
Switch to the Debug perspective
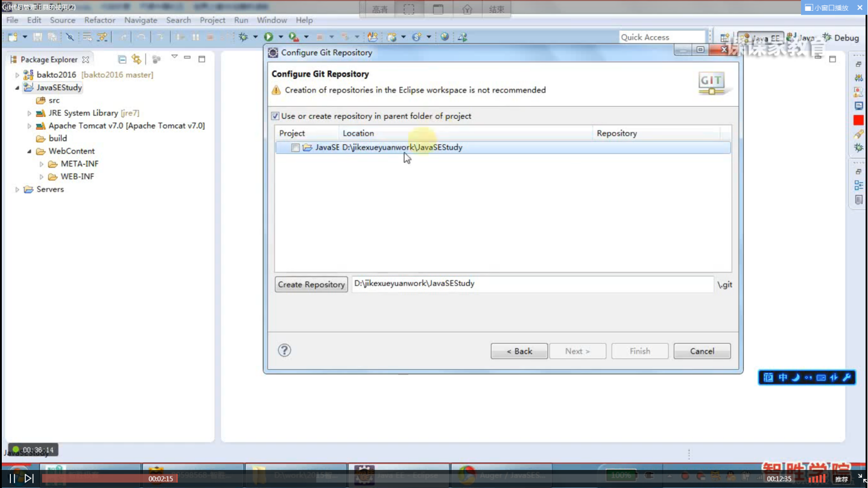point(841,38)
